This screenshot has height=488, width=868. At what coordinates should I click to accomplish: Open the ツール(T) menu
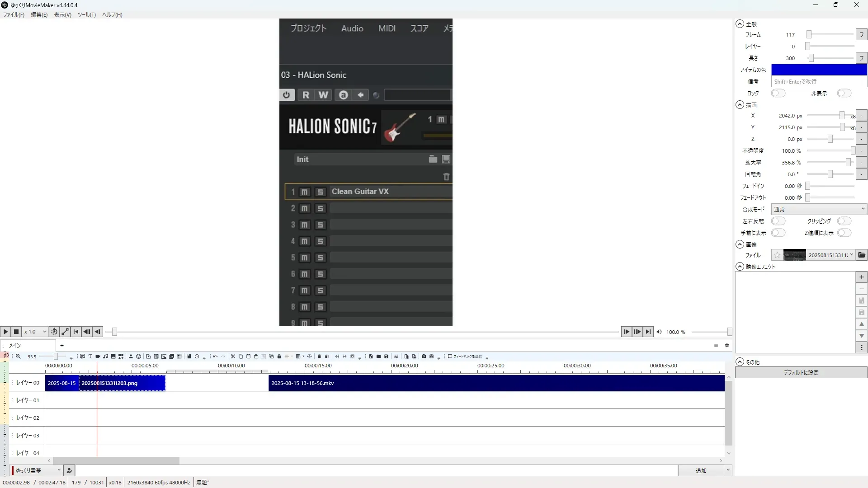tap(86, 15)
